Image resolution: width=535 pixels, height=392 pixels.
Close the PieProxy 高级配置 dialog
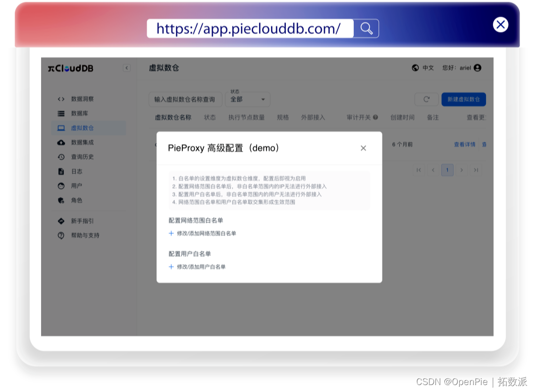click(x=364, y=148)
